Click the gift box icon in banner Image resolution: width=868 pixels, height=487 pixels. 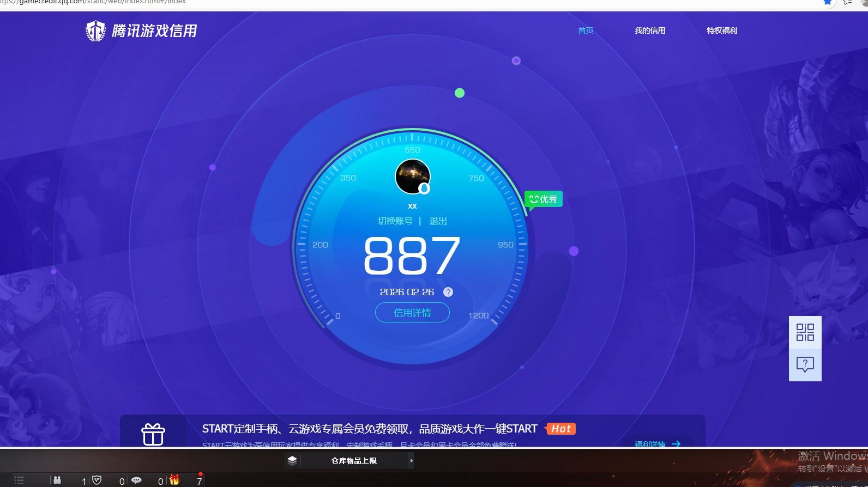[153, 434]
